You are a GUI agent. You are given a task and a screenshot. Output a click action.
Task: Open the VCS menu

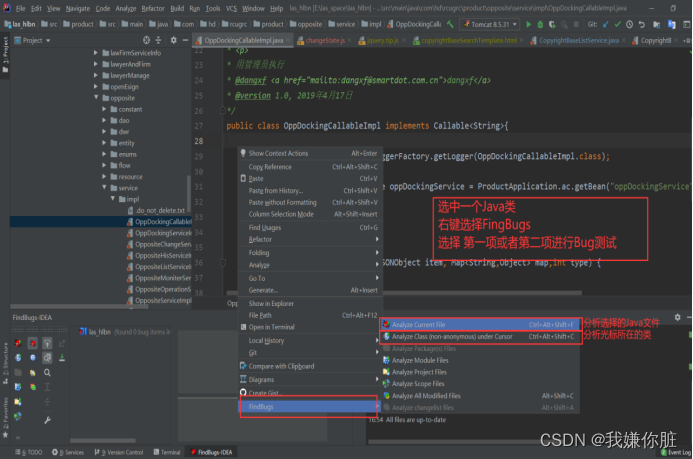pyautogui.click(x=231, y=8)
